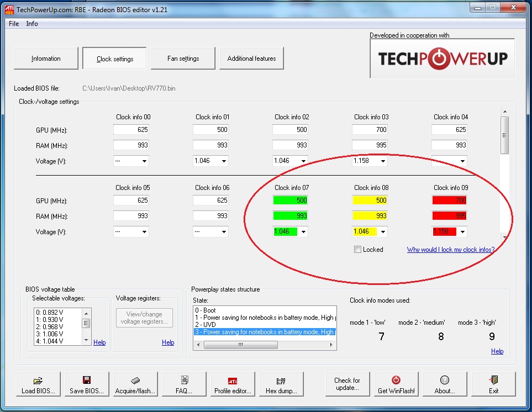Image resolution: width=532 pixels, height=412 pixels.
Task: Open the FAQ document icon button
Action: click(x=184, y=384)
